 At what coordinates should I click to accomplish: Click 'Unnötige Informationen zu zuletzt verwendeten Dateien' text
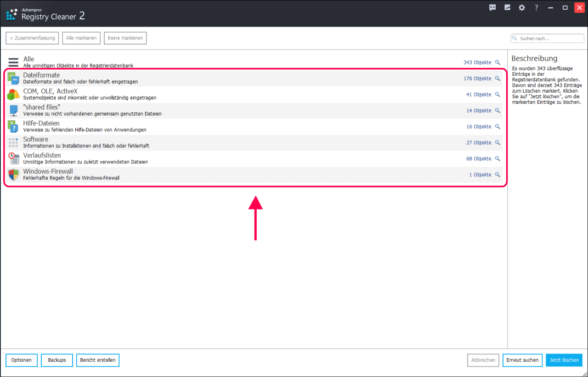pos(85,162)
